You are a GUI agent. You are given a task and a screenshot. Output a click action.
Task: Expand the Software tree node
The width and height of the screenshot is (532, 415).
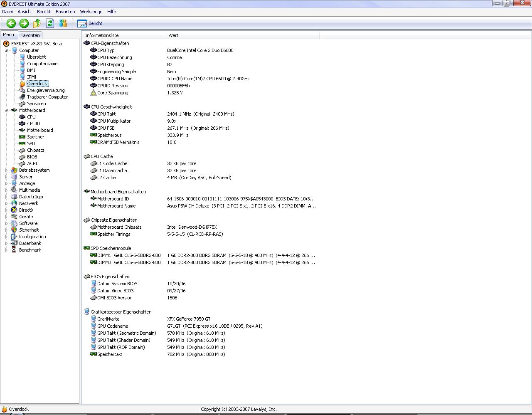click(x=6, y=223)
